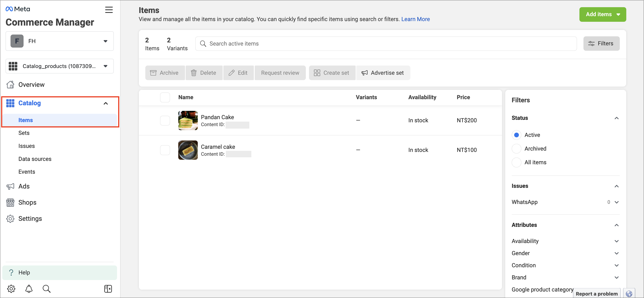Click the Pandan Cake item name

(217, 117)
